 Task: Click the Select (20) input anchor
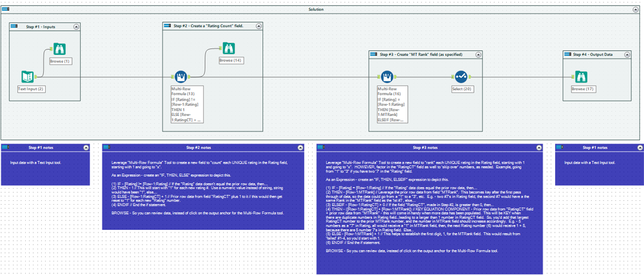click(453, 77)
